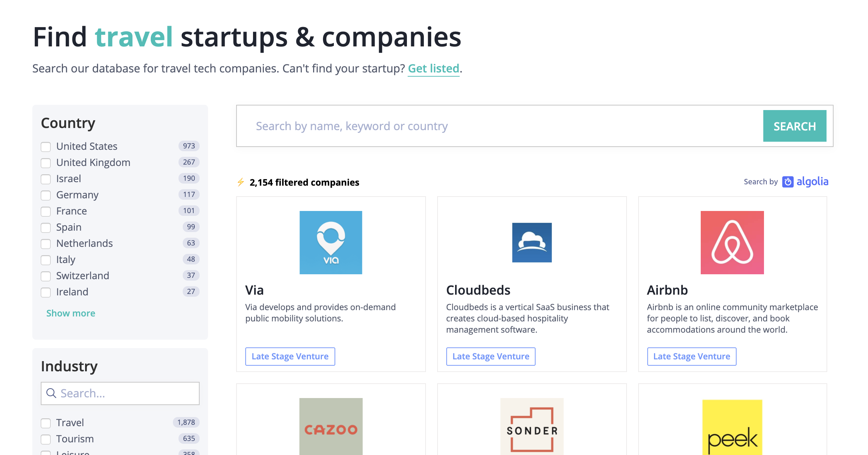Image resolution: width=868 pixels, height=455 pixels.
Task: Toggle the Israel country checkbox
Action: [x=46, y=179]
